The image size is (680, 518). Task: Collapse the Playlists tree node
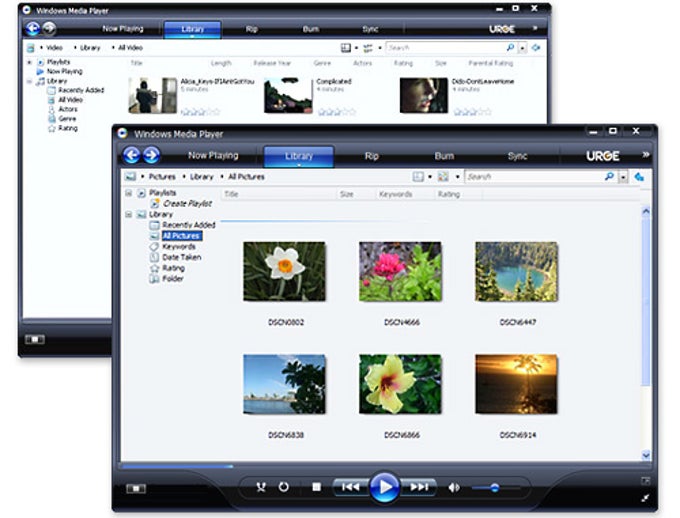click(128, 193)
